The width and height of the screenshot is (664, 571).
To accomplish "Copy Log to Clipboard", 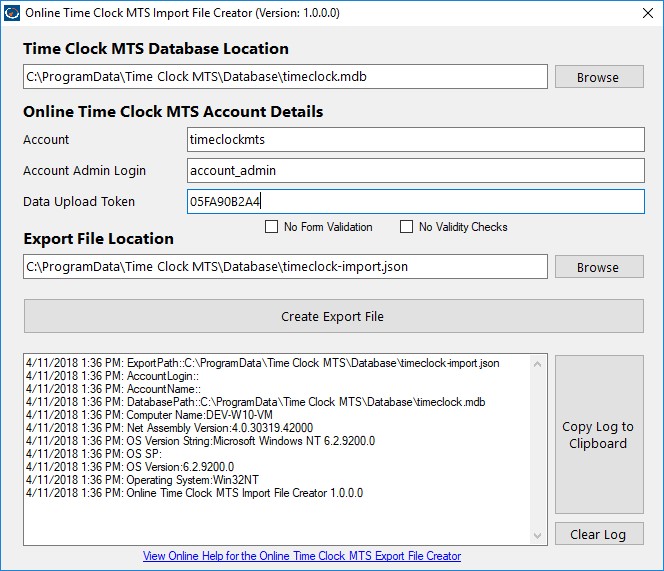I will pos(598,435).
